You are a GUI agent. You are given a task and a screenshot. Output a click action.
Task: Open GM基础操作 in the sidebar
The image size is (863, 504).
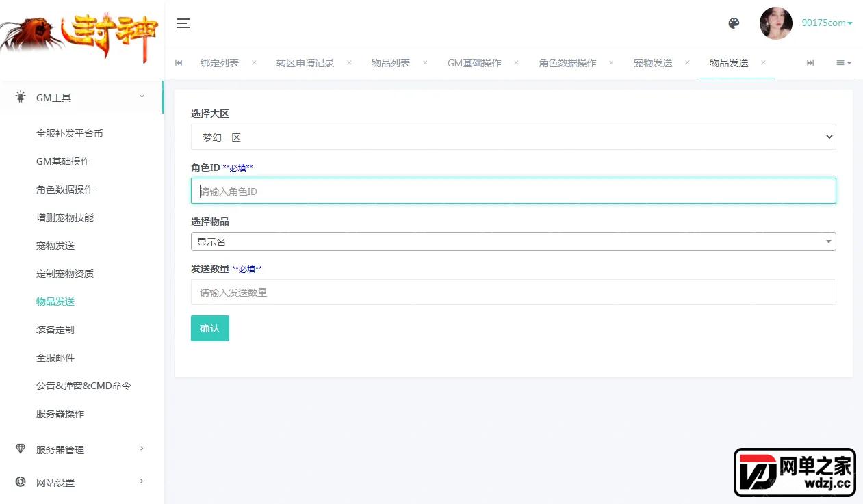tap(63, 161)
